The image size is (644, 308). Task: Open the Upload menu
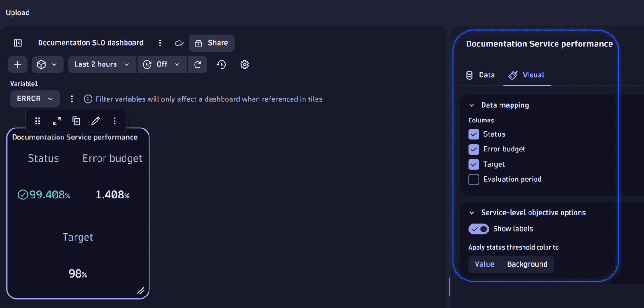(17, 12)
